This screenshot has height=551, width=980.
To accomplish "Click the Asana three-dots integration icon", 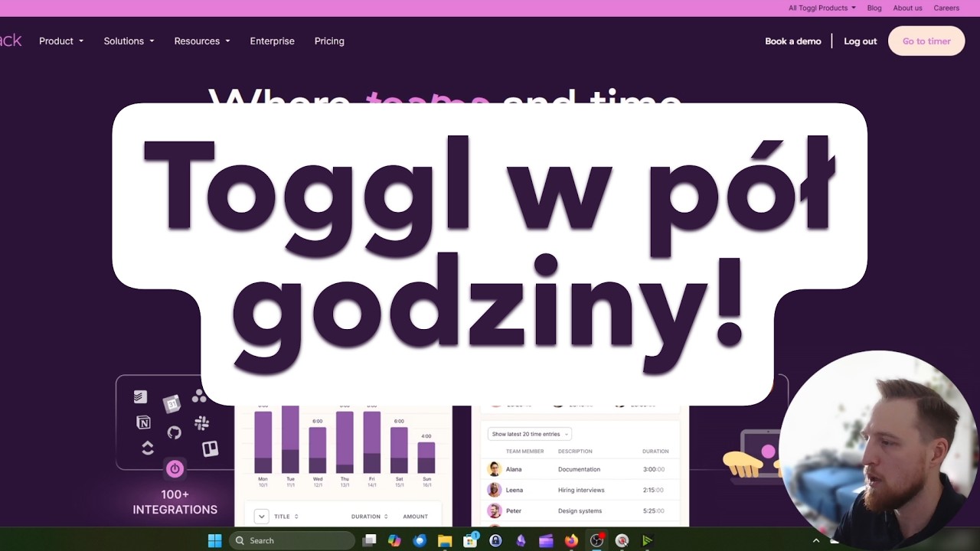I will [199, 396].
